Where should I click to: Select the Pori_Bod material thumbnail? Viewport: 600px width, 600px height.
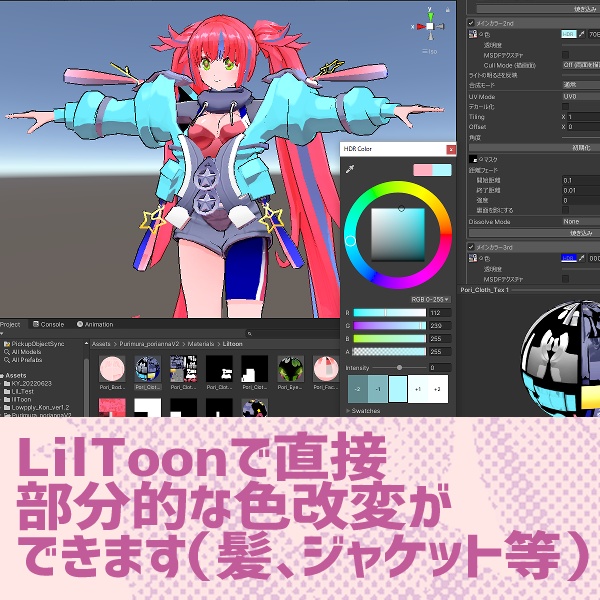[x=112, y=369]
